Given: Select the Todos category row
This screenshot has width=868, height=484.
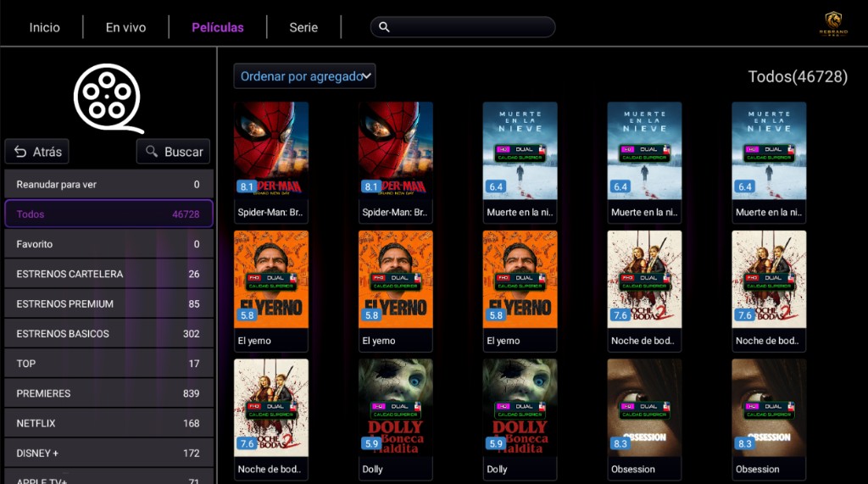Looking at the screenshot, I should (108, 214).
